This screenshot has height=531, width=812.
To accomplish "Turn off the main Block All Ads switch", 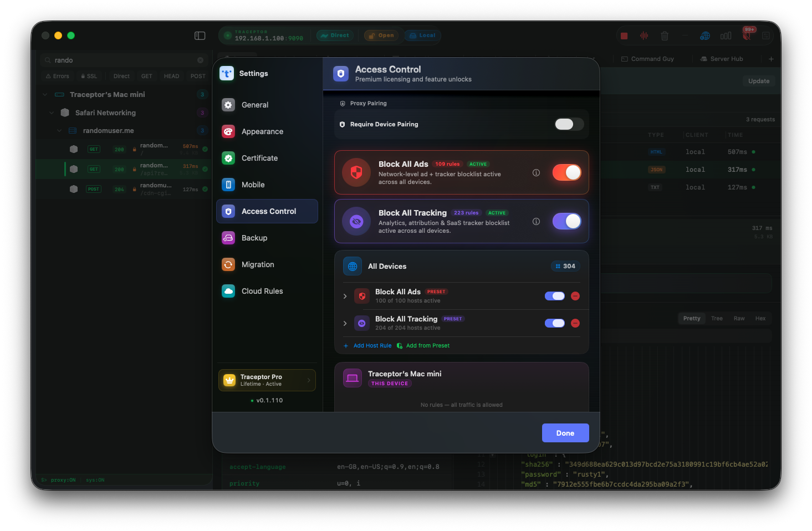I will coord(567,172).
